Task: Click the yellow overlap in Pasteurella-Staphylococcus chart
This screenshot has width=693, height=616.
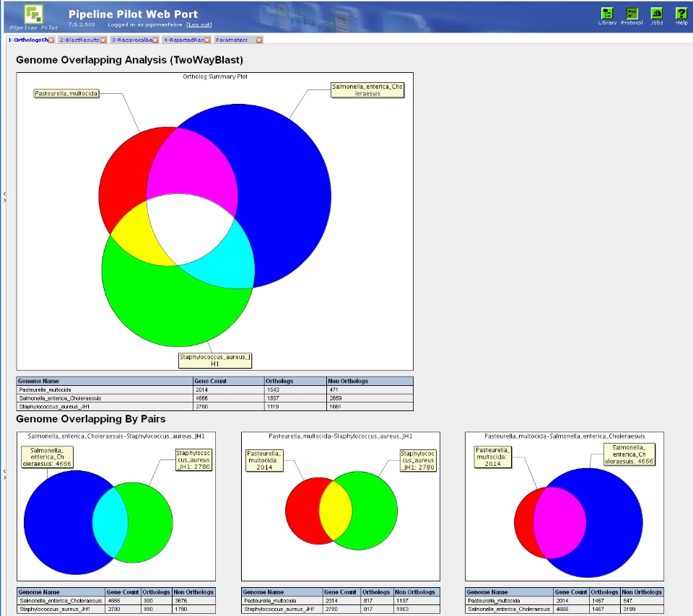Action: point(336,511)
